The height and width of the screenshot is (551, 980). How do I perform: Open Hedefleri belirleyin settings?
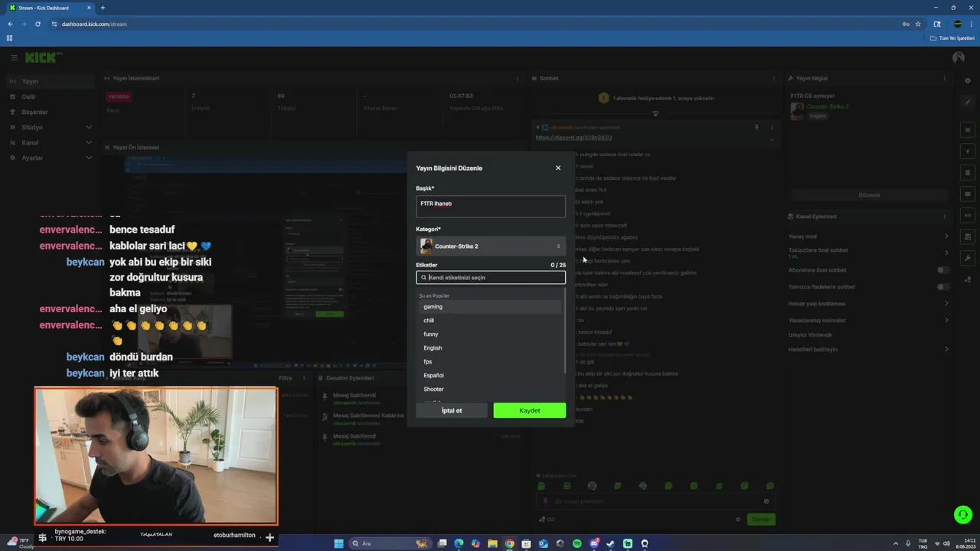[x=869, y=350]
